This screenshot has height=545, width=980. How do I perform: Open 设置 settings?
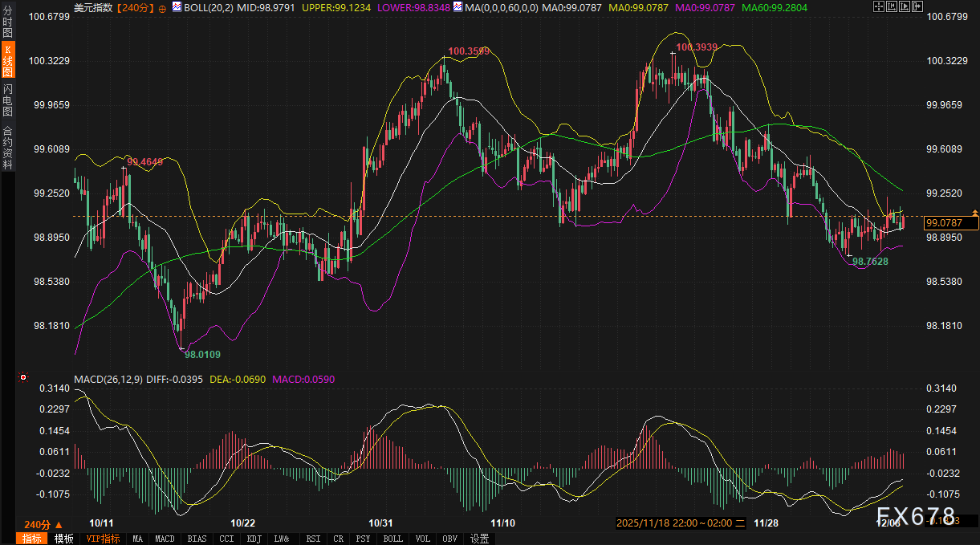(480, 539)
